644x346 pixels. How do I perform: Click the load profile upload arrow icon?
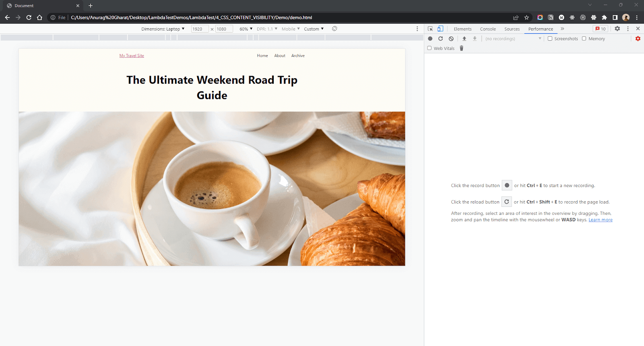click(x=464, y=39)
